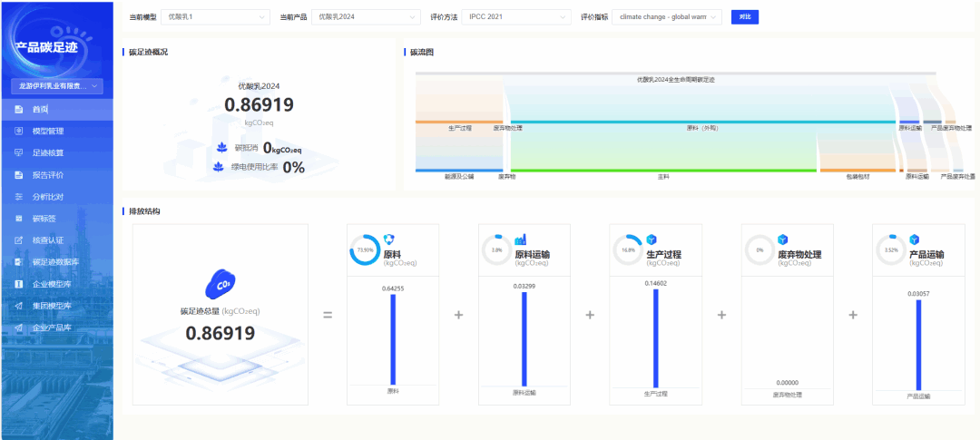Image resolution: width=980 pixels, height=440 pixels.
Task: Click the 分析比对 sidebar icon
Action: point(19,196)
